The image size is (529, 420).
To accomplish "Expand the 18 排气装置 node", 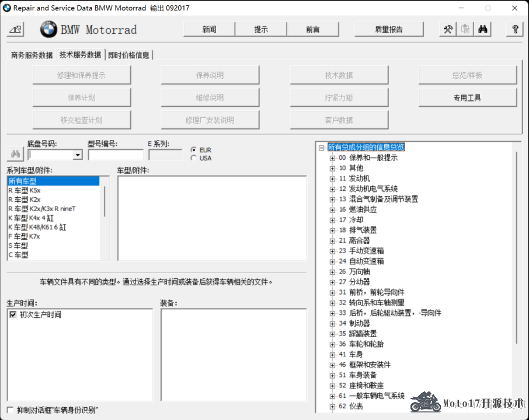I will pos(332,230).
